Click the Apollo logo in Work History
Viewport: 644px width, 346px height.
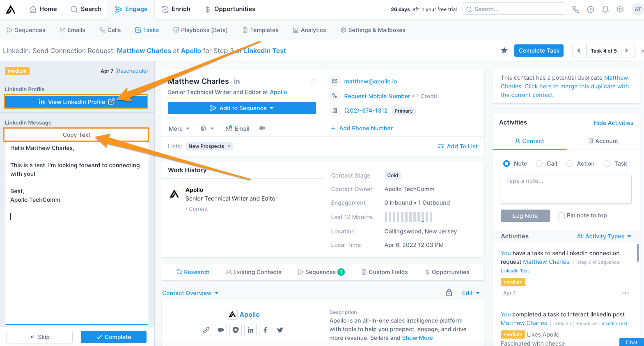coord(174,194)
